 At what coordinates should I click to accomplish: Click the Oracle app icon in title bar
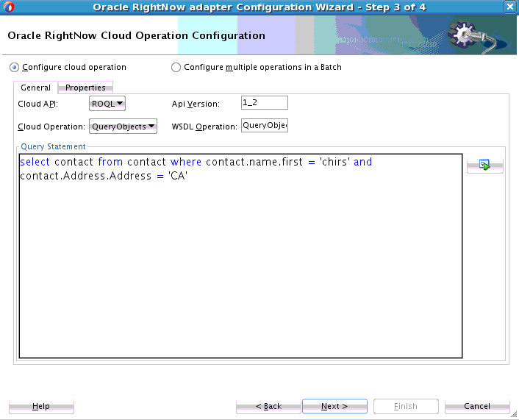coord(9,7)
